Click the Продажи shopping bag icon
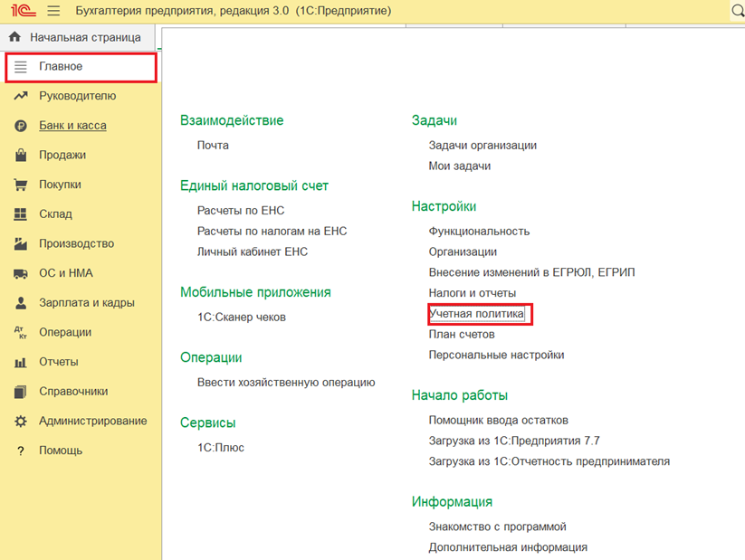 (x=21, y=155)
